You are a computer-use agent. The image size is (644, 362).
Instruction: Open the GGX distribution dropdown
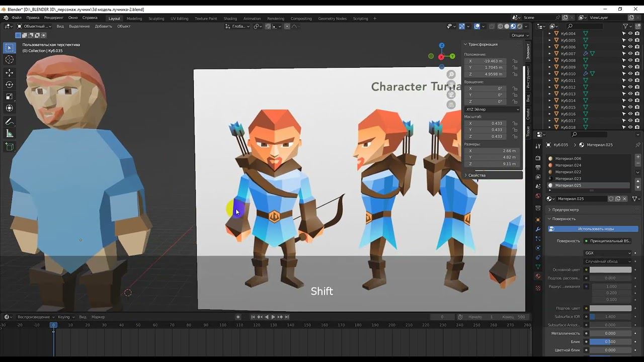pos(608,253)
